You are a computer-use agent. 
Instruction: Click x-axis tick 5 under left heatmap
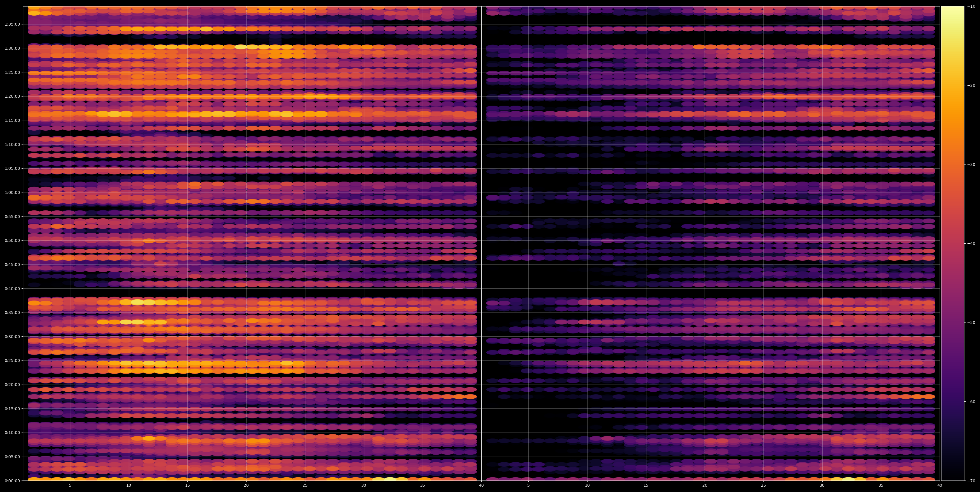pyautogui.click(x=70, y=486)
